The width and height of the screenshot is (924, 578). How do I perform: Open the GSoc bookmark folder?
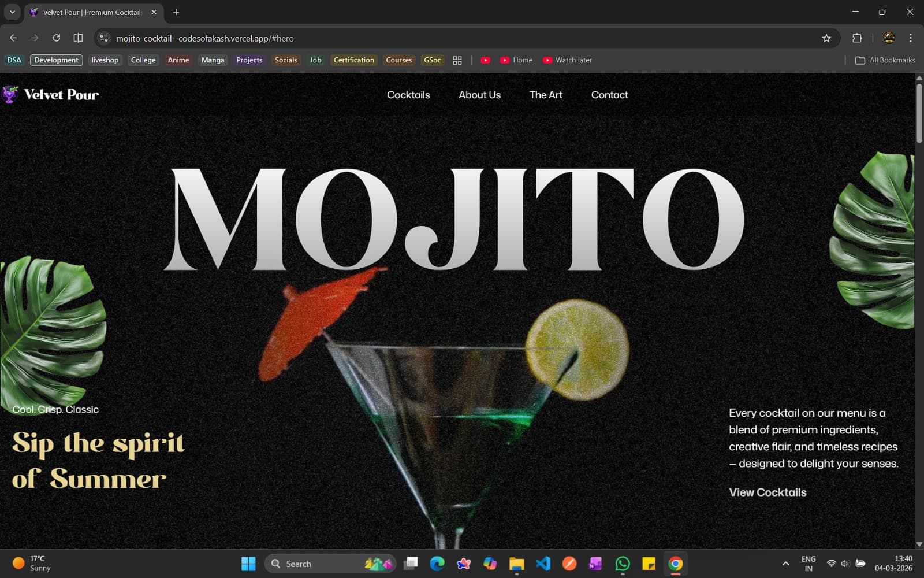[x=432, y=60]
